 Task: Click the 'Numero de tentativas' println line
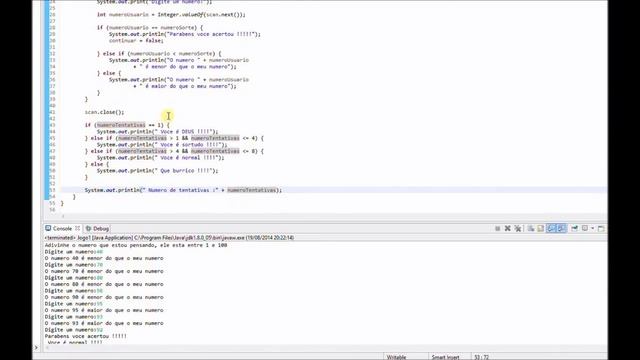183,190
